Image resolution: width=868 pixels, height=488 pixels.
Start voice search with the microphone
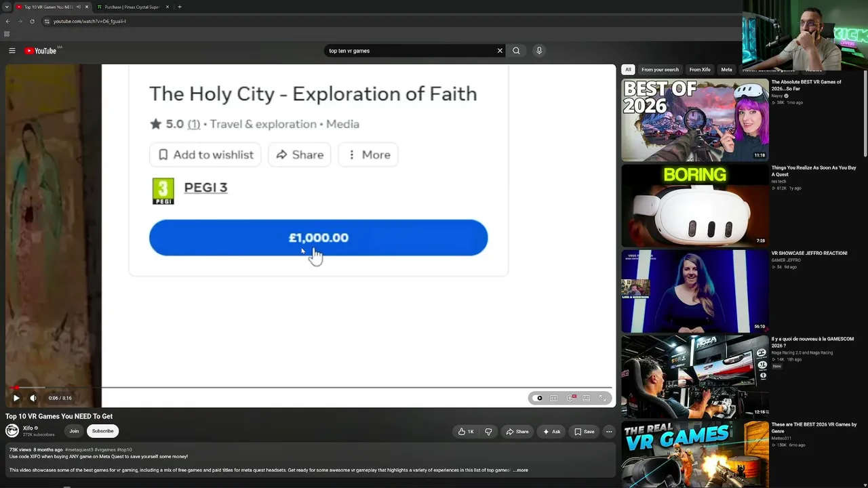point(539,51)
